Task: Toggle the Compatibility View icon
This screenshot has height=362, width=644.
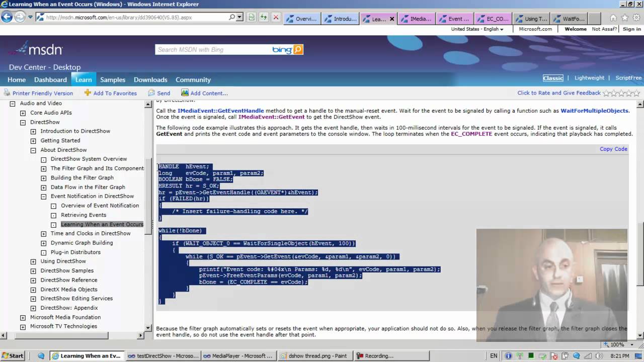Action: [x=252, y=17]
